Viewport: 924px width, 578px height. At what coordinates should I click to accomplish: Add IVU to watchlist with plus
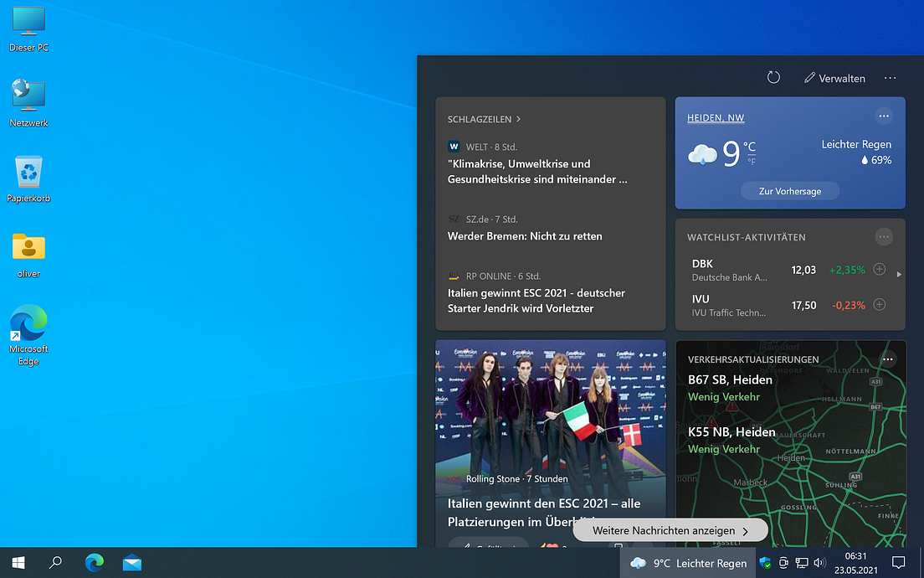pyautogui.click(x=879, y=304)
